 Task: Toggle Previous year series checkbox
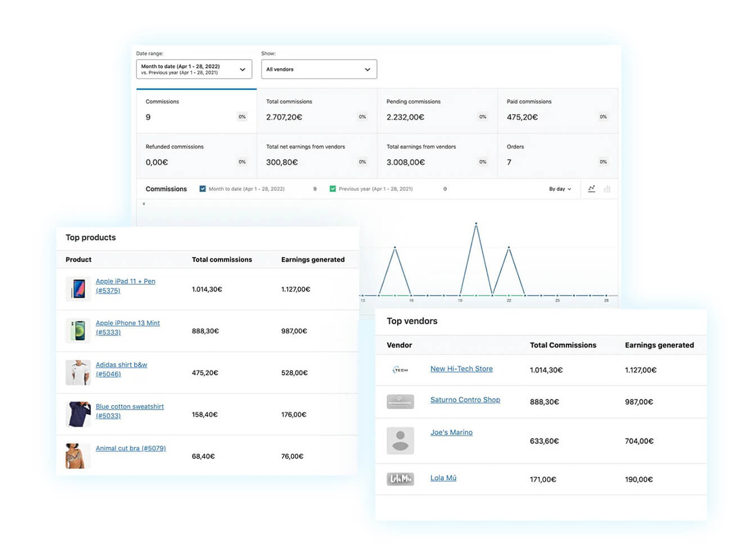coord(333,189)
